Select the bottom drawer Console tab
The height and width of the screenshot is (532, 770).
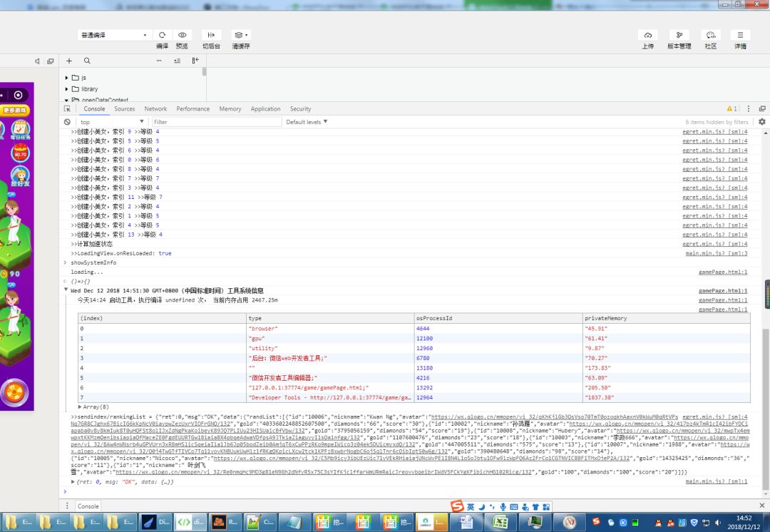tap(88, 506)
